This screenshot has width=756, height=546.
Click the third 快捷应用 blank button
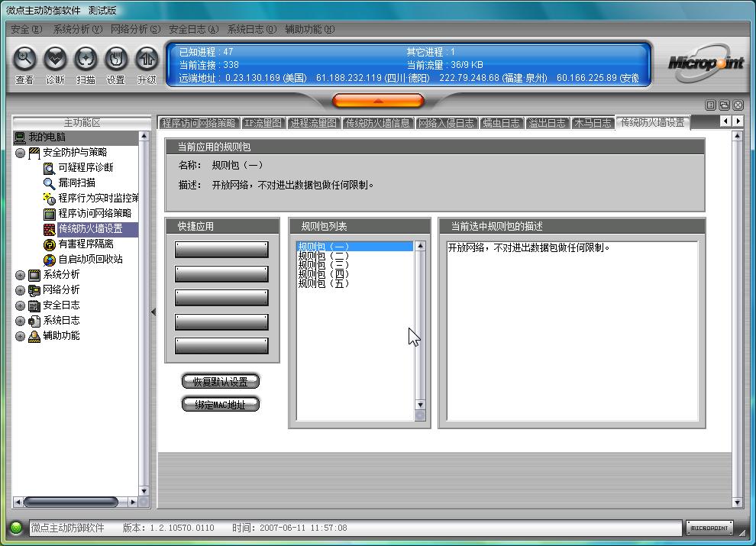tap(221, 298)
